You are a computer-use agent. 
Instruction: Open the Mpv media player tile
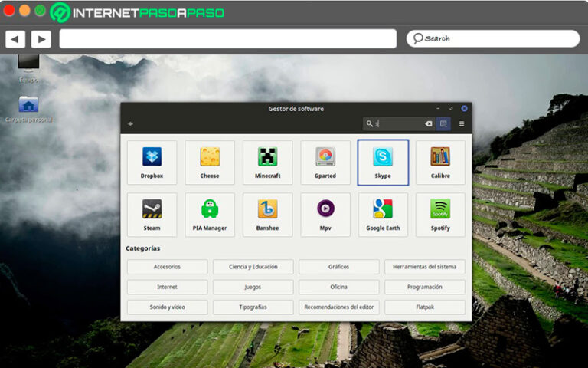(325, 214)
